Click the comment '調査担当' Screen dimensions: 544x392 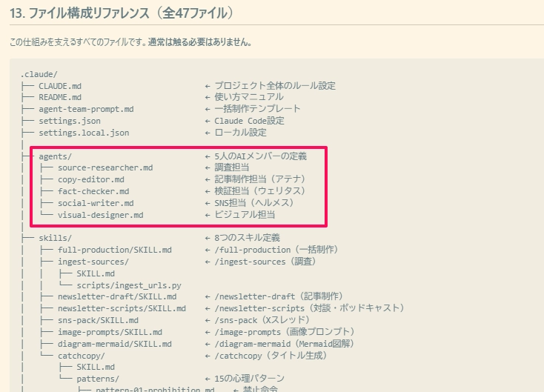point(231,167)
